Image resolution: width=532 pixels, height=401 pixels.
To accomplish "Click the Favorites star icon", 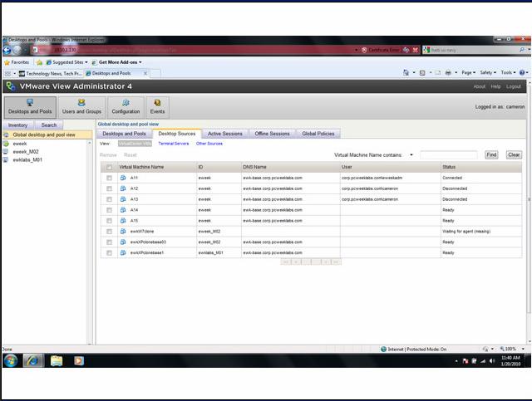I will (x=7, y=62).
